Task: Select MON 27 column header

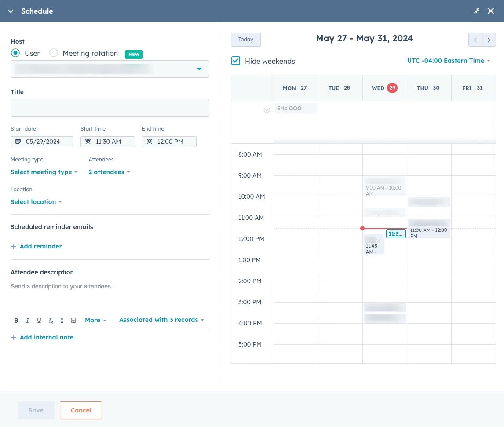Action: pyautogui.click(x=296, y=88)
